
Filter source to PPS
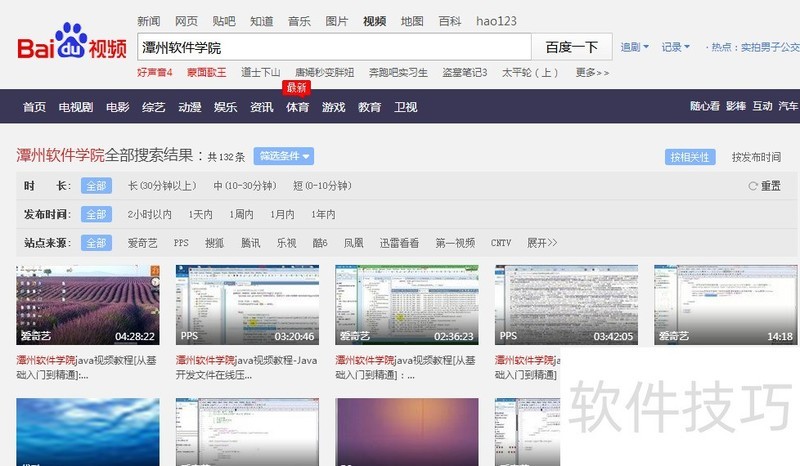(181, 243)
